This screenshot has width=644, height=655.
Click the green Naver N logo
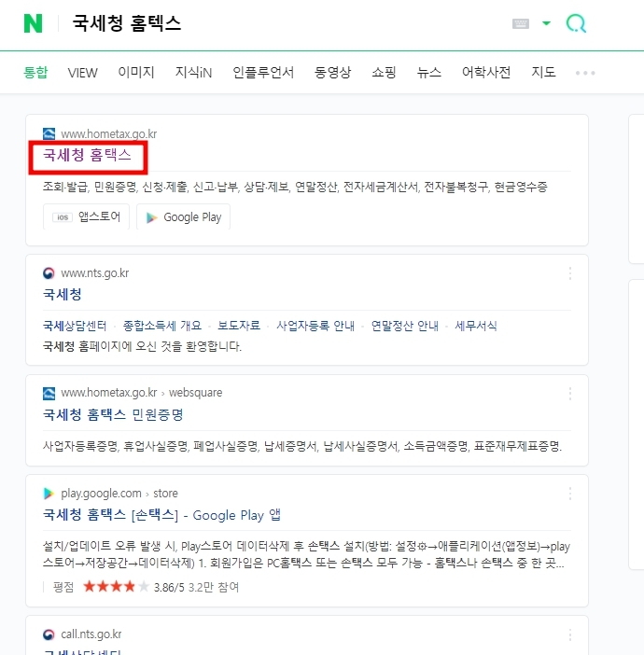tap(33, 23)
